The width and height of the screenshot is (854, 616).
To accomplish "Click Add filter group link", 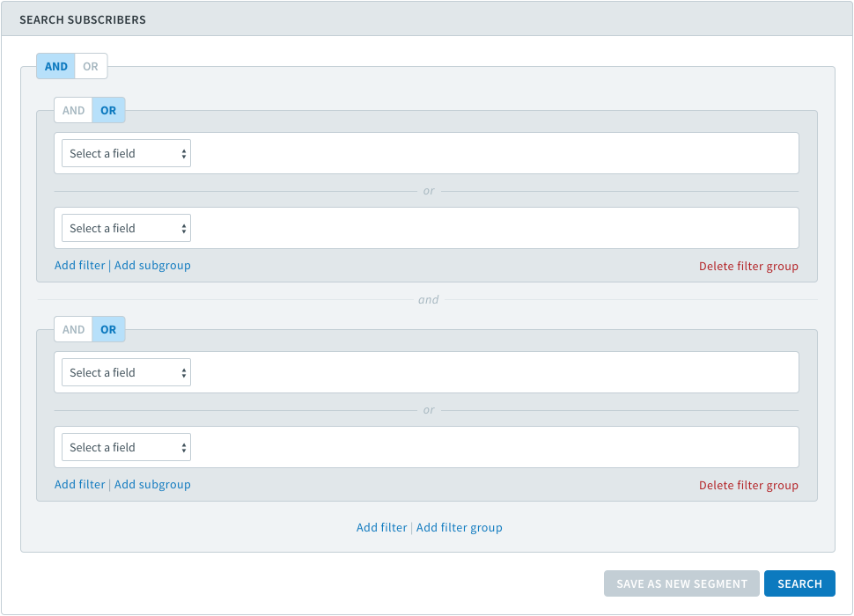I will (x=459, y=527).
